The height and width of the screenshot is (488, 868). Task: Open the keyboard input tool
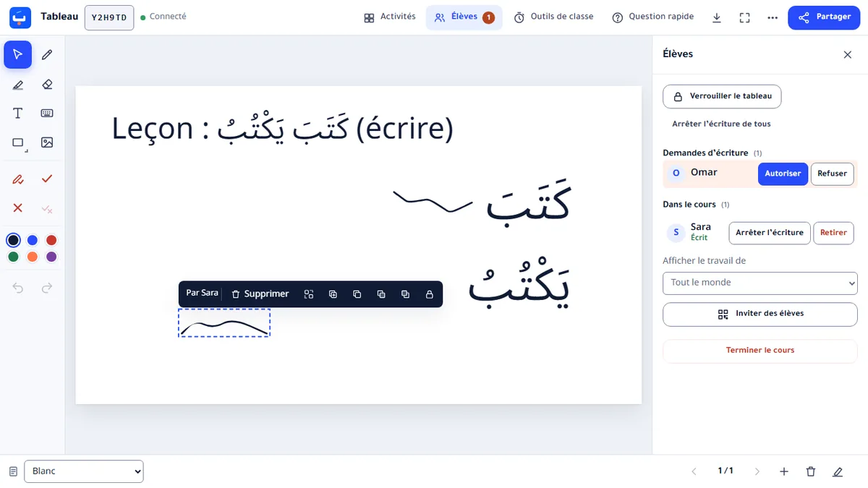point(47,114)
